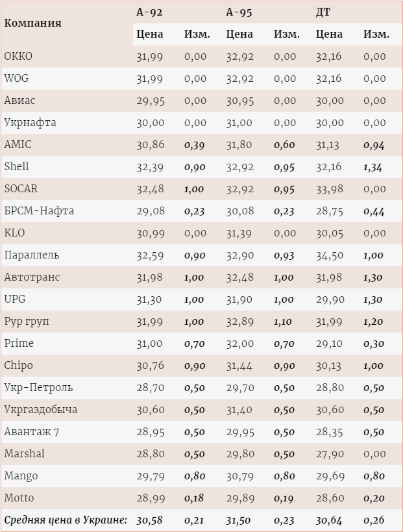
Task: Click the KLO company name
Action: point(14,233)
